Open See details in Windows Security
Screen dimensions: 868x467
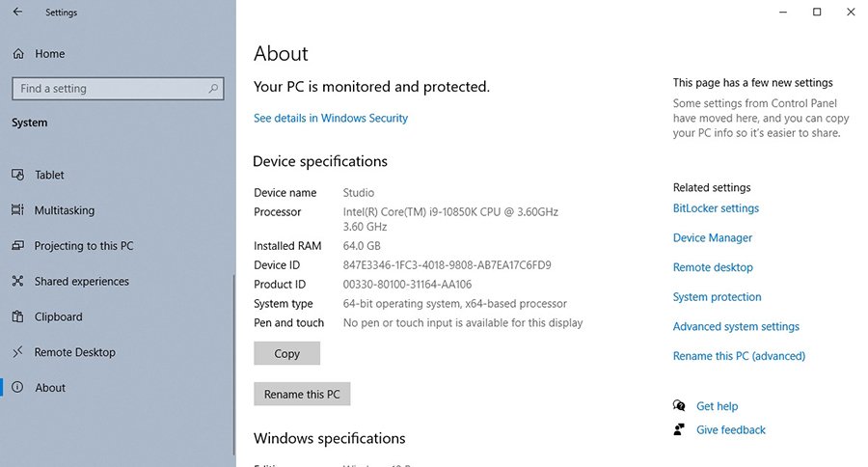coord(330,119)
